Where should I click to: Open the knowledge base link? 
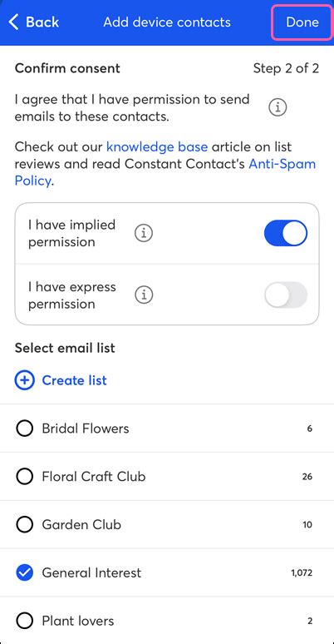[157, 146]
